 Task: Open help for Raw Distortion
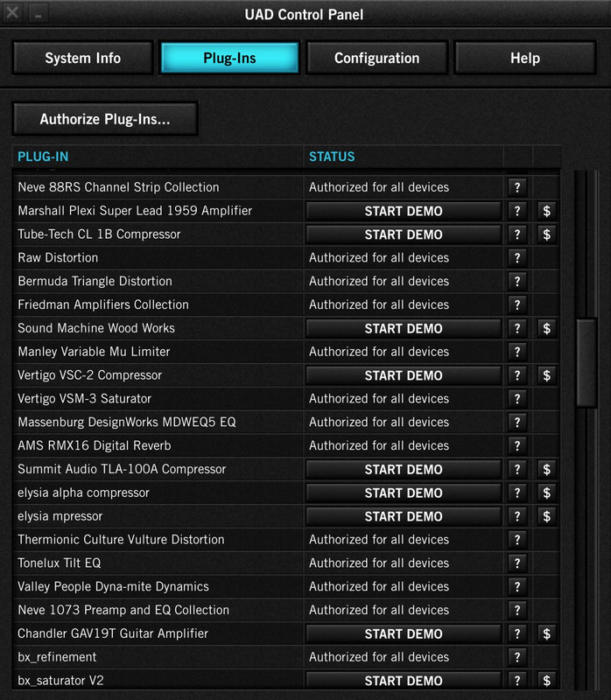[517, 257]
